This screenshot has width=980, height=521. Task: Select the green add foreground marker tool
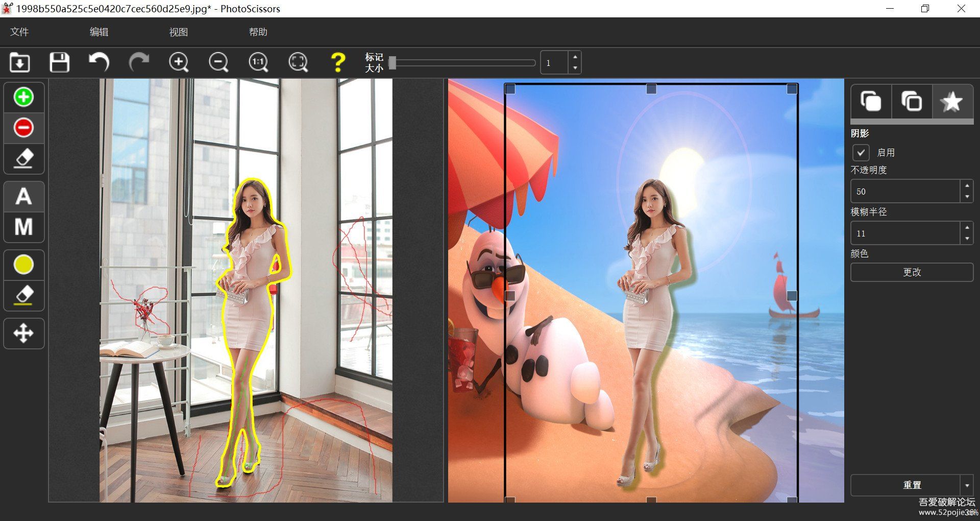click(23, 97)
